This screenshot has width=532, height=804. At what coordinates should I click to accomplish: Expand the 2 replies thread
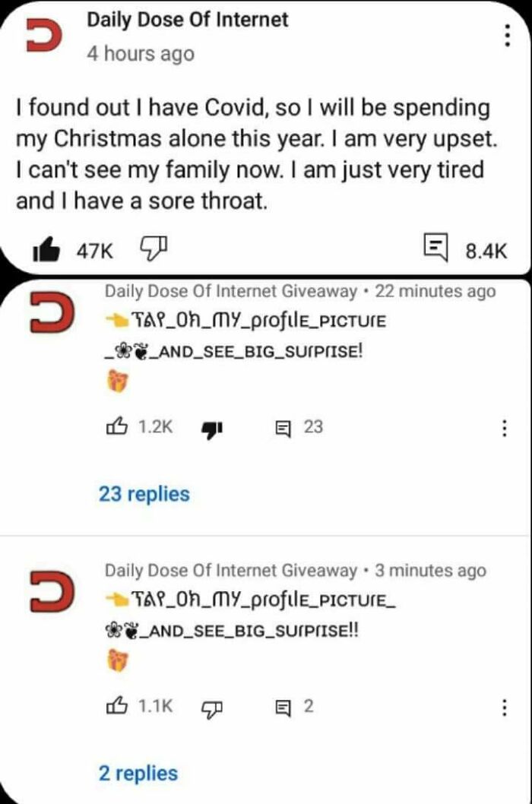(x=140, y=773)
